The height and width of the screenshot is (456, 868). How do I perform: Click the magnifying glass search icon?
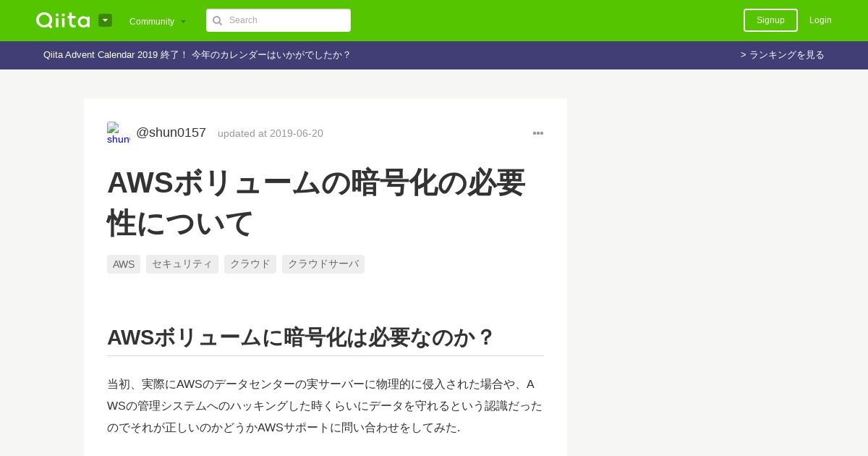coord(217,20)
